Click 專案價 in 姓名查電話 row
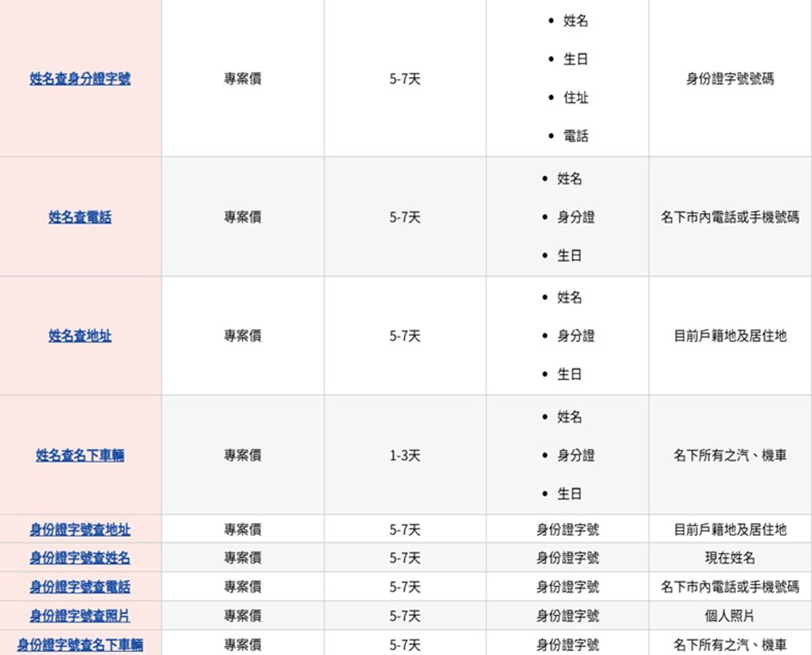Viewport: 812px width, 655px height. point(243,217)
